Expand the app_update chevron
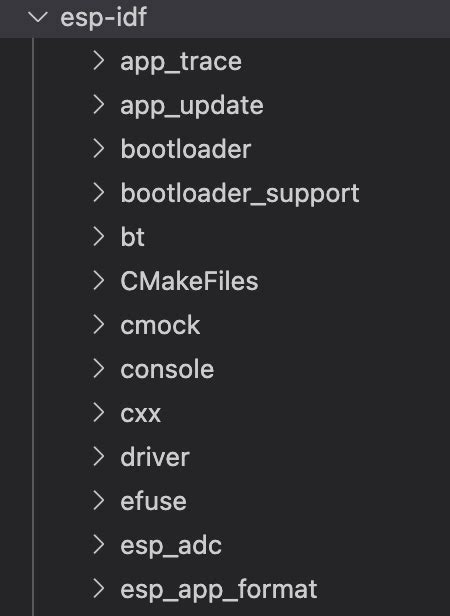This screenshot has height=616, width=450. [x=99, y=105]
